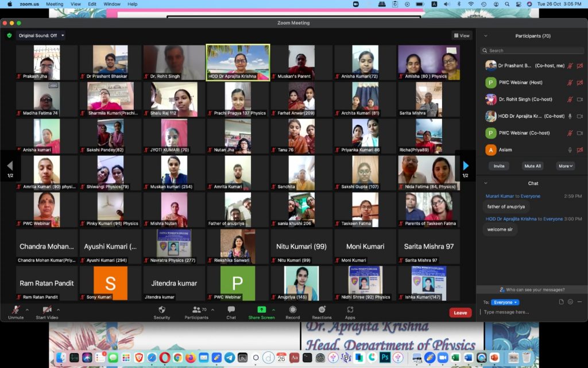Go to next page of video gallery
Screen dimensions: 588x368
466,166
